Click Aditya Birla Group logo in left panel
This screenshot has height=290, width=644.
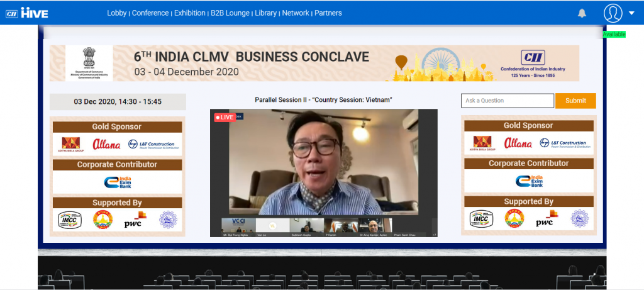[71, 145]
